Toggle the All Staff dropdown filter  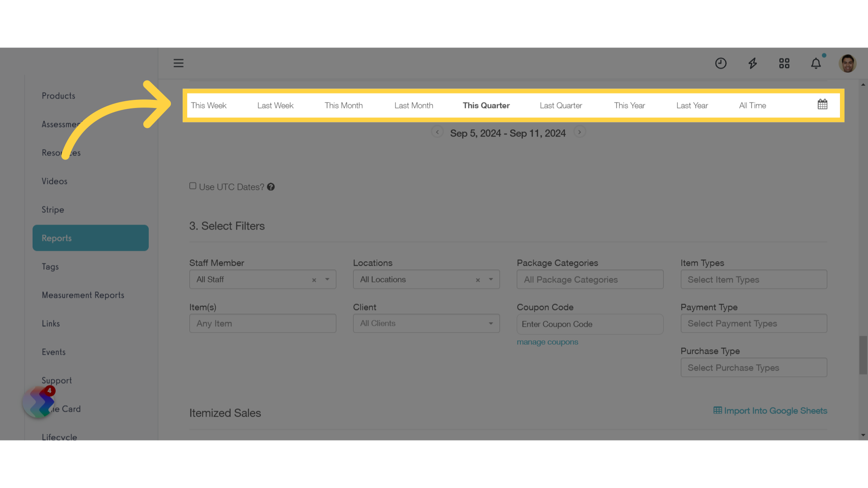click(327, 279)
